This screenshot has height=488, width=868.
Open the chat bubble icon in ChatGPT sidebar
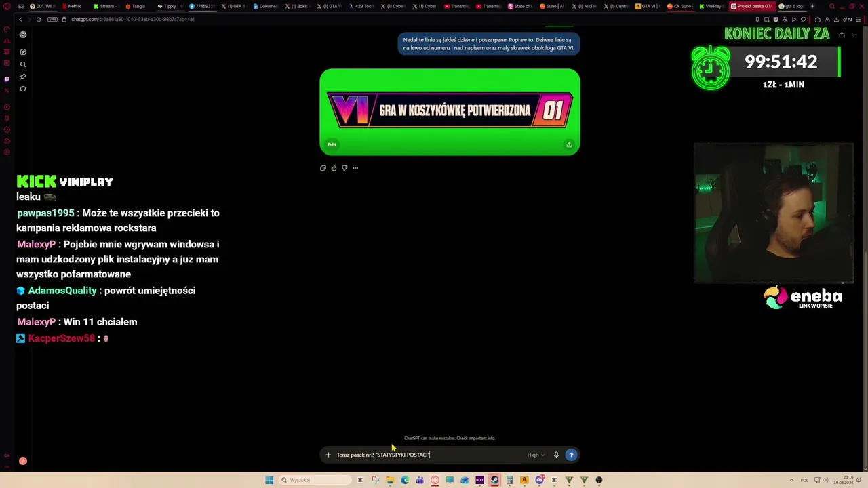22,89
